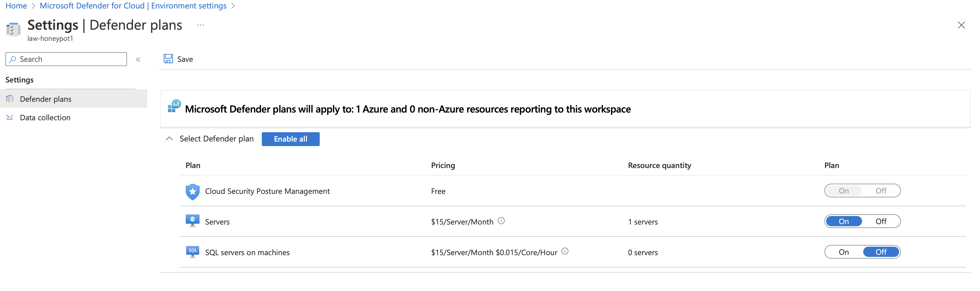This screenshot has width=980, height=291.
Task: Click the SQL servers pricing info icon
Action: pyautogui.click(x=565, y=251)
